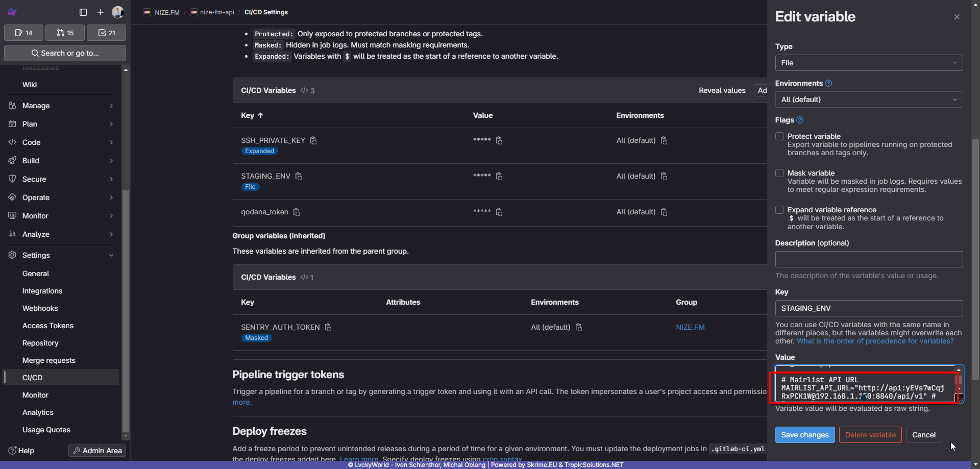Enable the Protect variable checkbox
This screenshot has height=469, width=980.
click(779, 136)
